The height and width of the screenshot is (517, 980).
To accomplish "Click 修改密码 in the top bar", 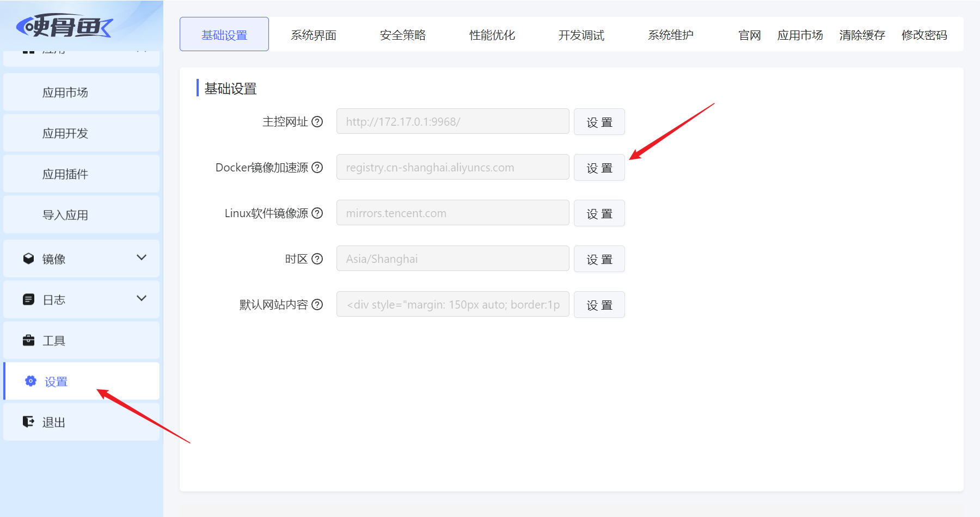I will (924, 35).
